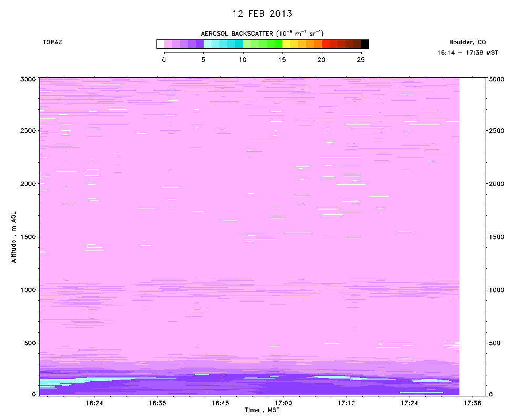Screen dimensions: 525x420
Task: Click the colorbar tick label 25
Action: [x=361, y=60]
